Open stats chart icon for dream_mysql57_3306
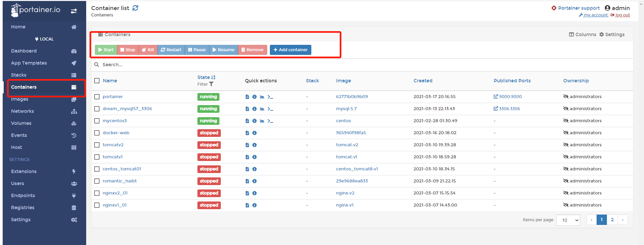Viewport: 644px width, 245px height. click(262, 109)
